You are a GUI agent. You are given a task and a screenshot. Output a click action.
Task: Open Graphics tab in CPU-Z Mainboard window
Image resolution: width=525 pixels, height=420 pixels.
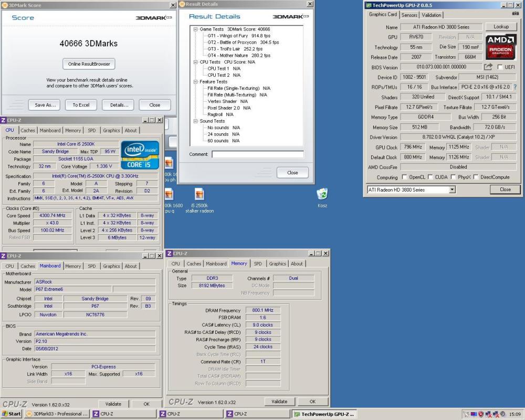click(x=111, y=266)
